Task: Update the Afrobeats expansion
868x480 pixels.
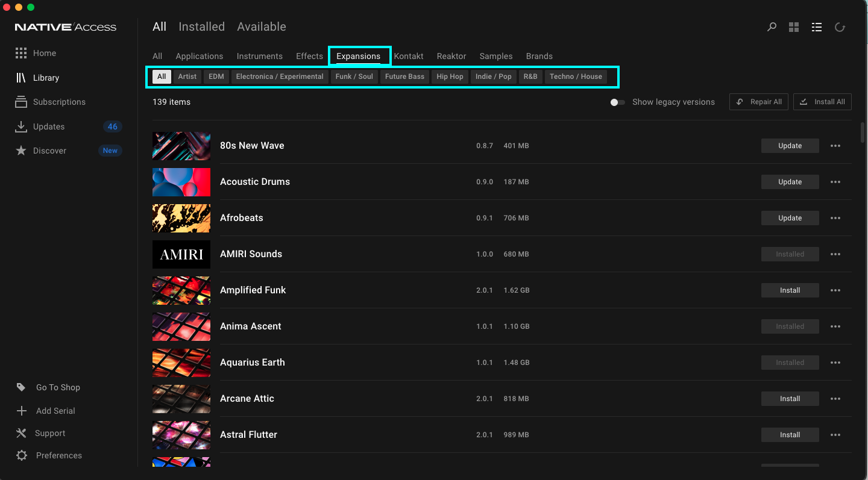Action: 790,218
